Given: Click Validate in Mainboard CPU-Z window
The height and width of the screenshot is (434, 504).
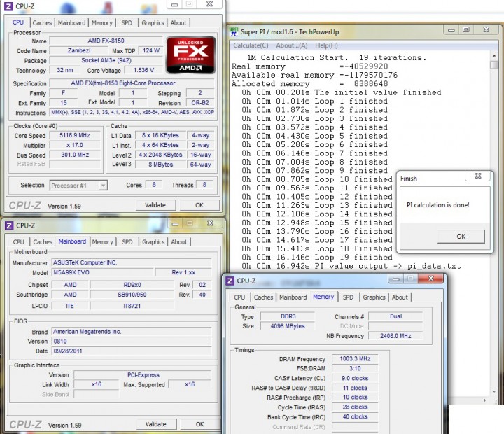Looking at the screenshot, I should pos(156,424).
